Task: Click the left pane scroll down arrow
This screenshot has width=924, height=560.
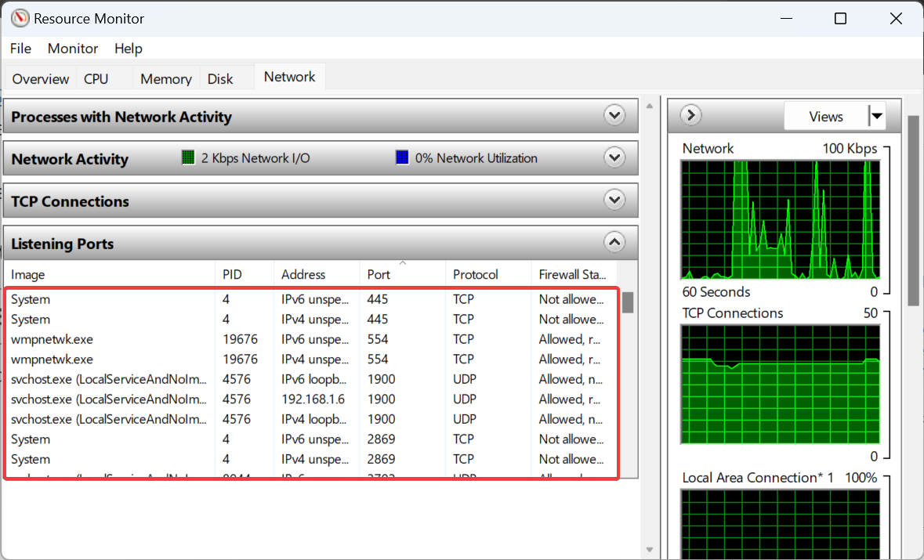Action: (x=650, y=549)
